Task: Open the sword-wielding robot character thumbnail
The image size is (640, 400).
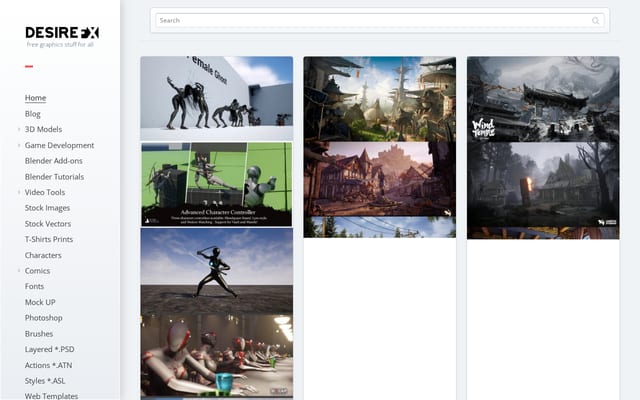Action: tap(217, 271)
